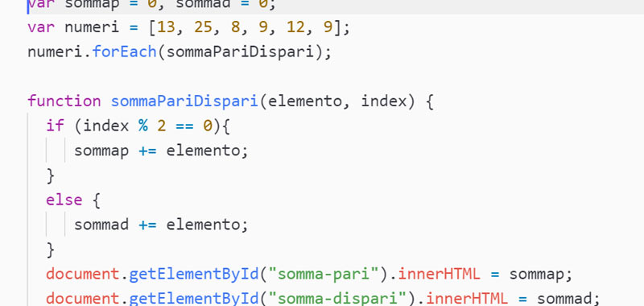
Task: Click the 'elemento' parameter in the function signature
Action: pyautogui.click(x=304, y=101)
